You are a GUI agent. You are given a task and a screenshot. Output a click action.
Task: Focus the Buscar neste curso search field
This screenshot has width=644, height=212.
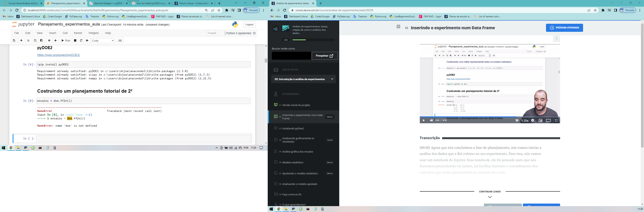pyautogui.click(x=291, y=56)
